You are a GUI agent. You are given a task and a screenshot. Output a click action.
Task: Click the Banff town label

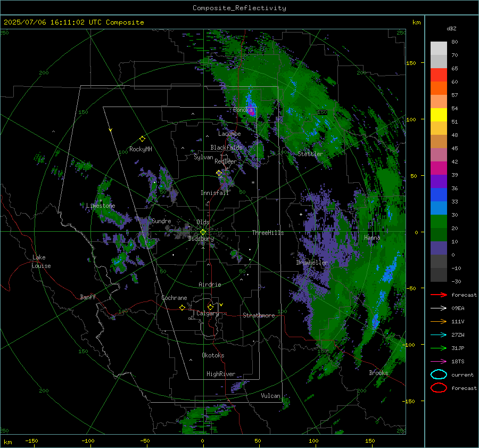tap(88, 297)
